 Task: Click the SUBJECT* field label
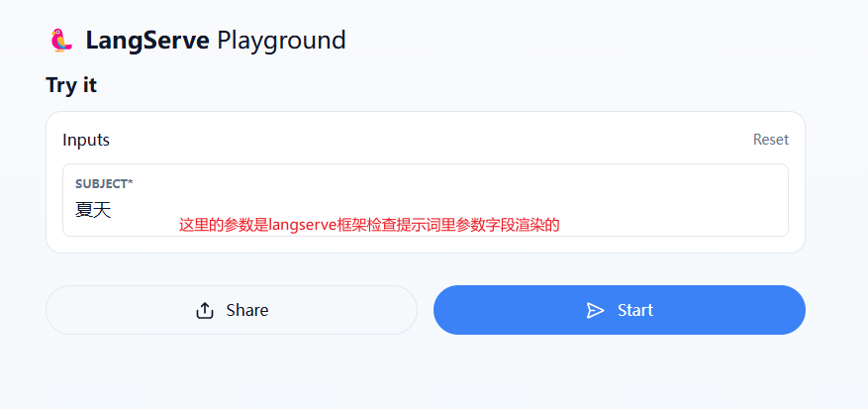104,183
